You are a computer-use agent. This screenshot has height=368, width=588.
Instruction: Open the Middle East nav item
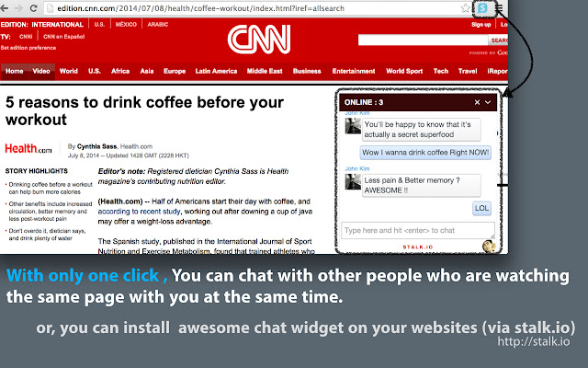point(265,71)
